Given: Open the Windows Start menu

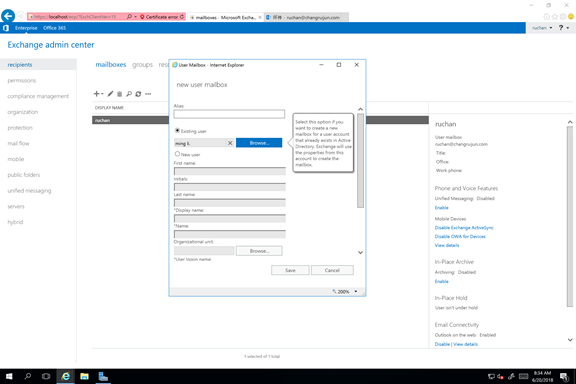Looking at the screenshot, I should coord(9,376).
